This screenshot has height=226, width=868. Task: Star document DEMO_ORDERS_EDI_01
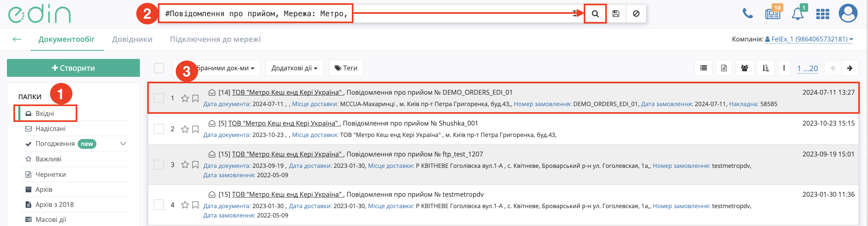point(185,98)
